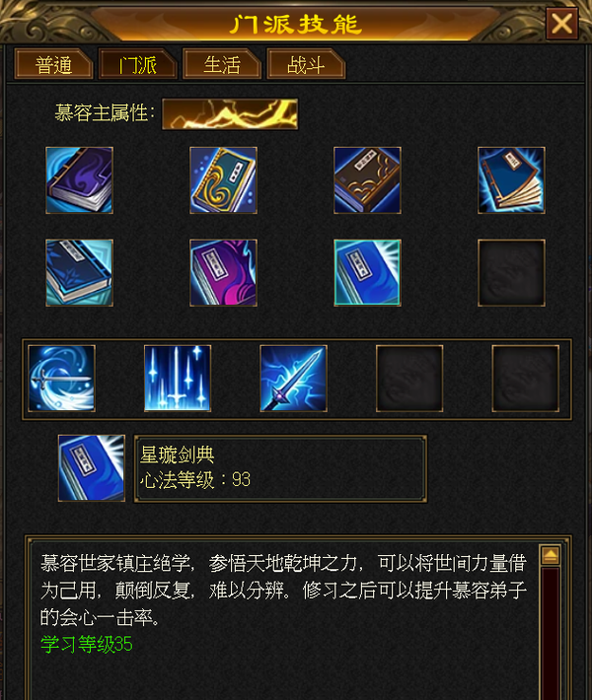Viewport: 592px width, 700px height.
Task: Click the fourth empty skill slot
Action: coord(409,379)
